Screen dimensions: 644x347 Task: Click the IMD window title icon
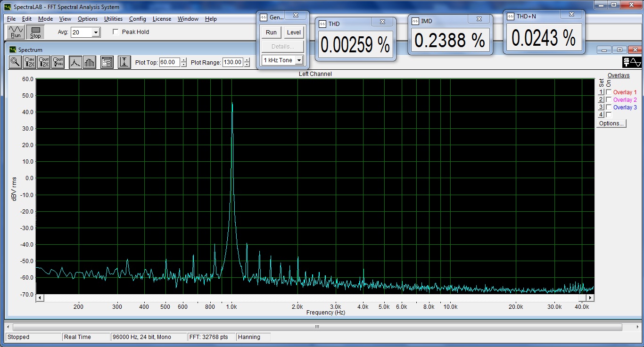coord(415,21)
